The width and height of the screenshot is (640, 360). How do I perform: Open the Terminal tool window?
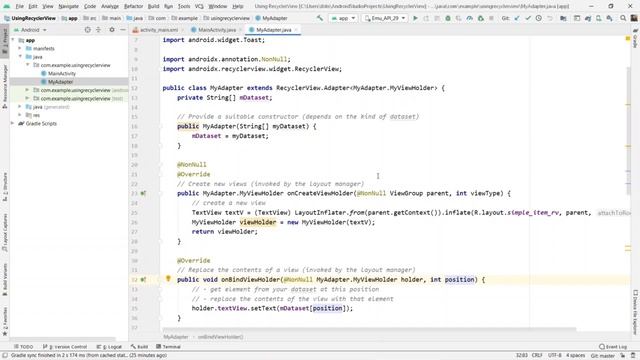(168, 347)
